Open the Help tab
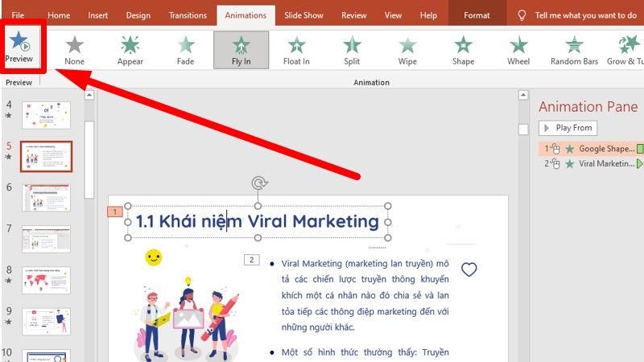 [428, 15]
